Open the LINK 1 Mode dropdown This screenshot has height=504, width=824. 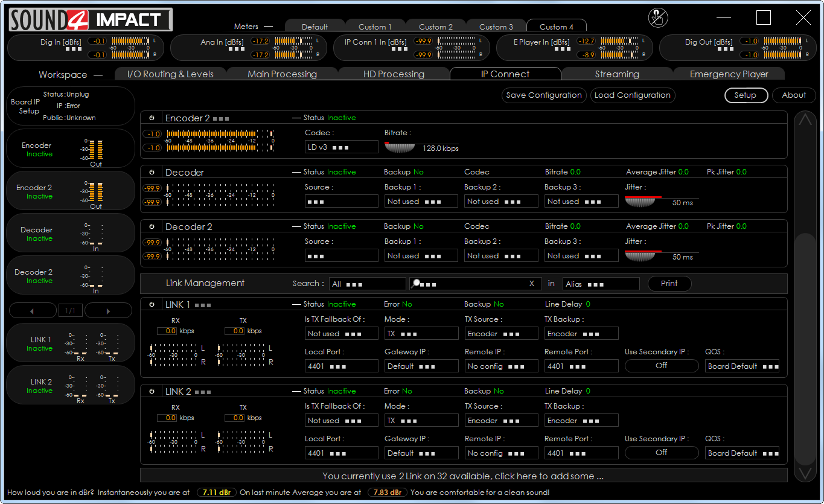click(x=421, y=334)
